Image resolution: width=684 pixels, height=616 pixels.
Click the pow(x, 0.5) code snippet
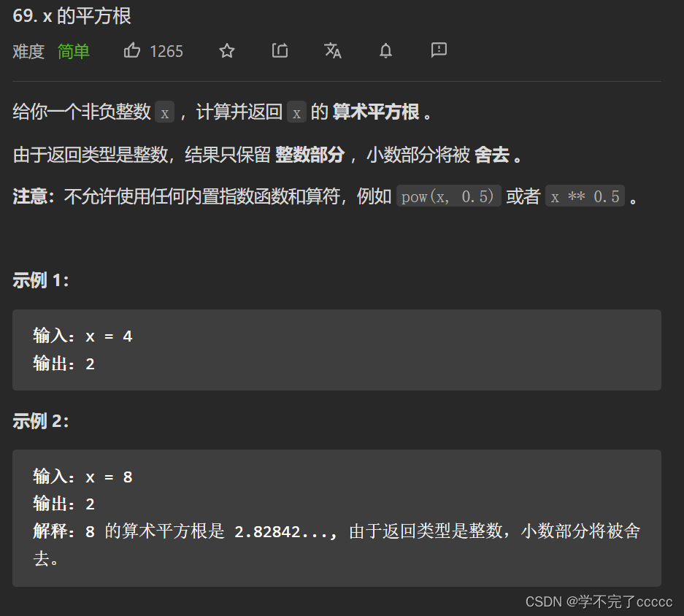(448, 196)
